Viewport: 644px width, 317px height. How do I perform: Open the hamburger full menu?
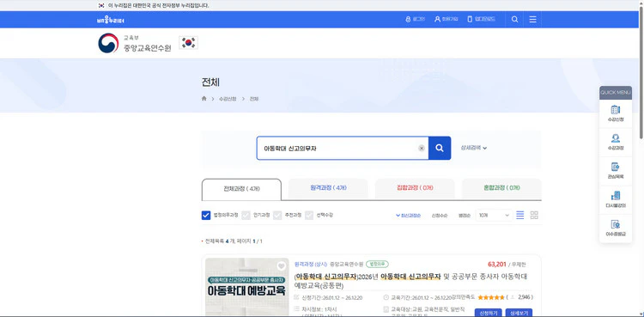532,19
